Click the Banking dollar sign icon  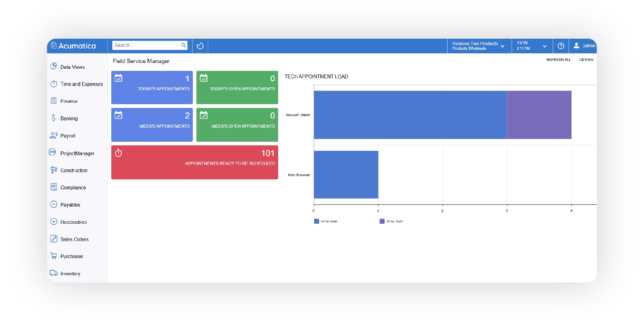[54, 118]
